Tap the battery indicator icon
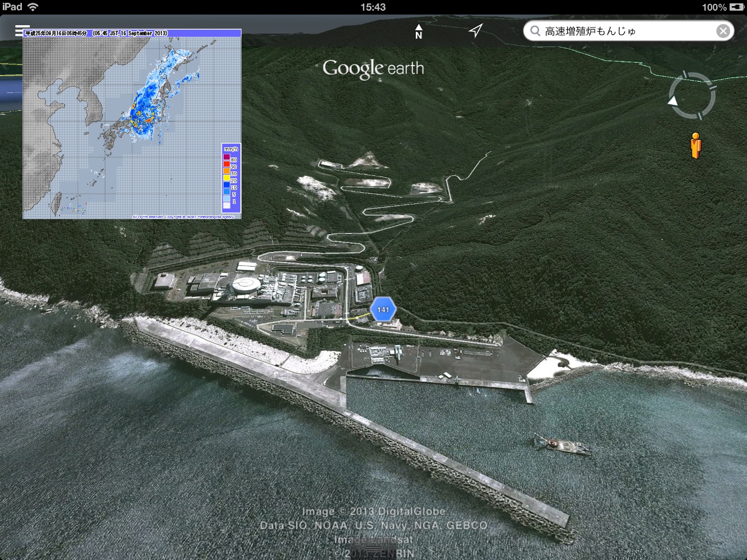The image size is (747, 560). tap(737, 7)
